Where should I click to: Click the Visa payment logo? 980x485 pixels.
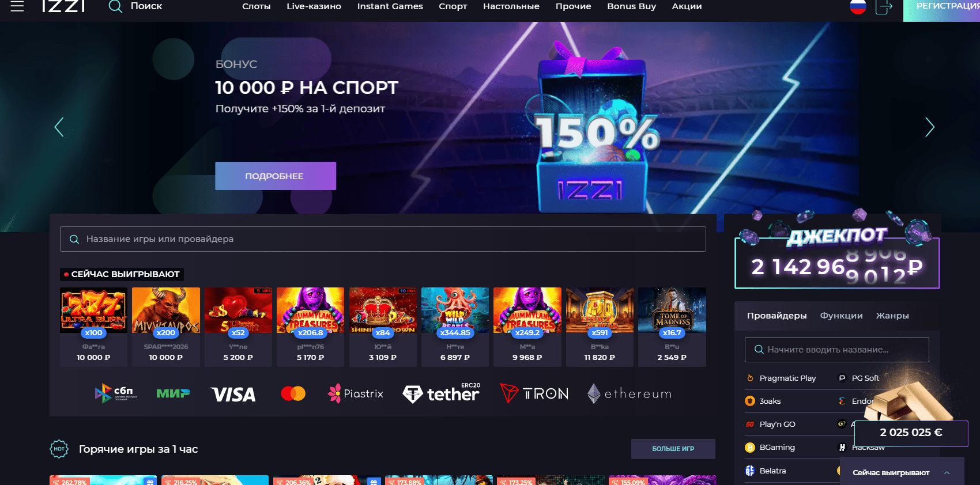click(233, 394)
